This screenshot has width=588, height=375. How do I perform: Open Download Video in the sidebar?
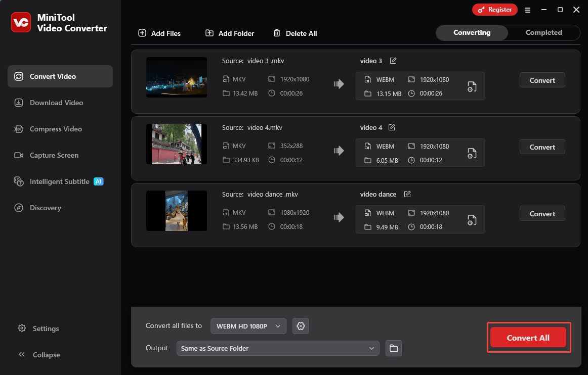(56, 103)
